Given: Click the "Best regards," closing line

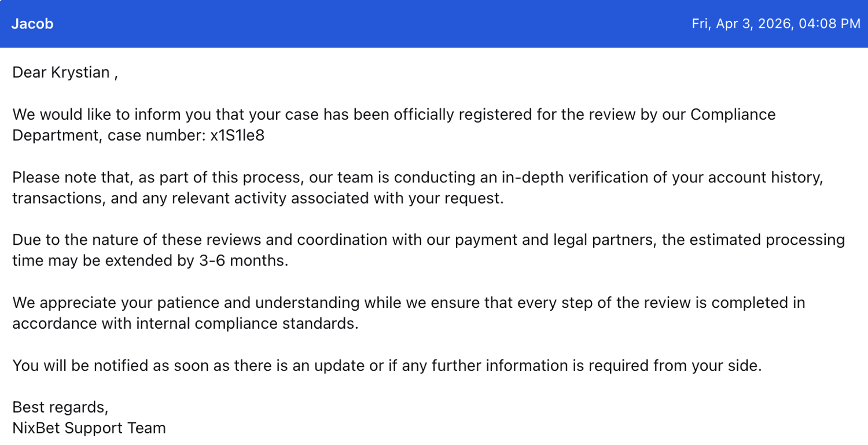Looking at the screenshot, I should pos(60,407).
